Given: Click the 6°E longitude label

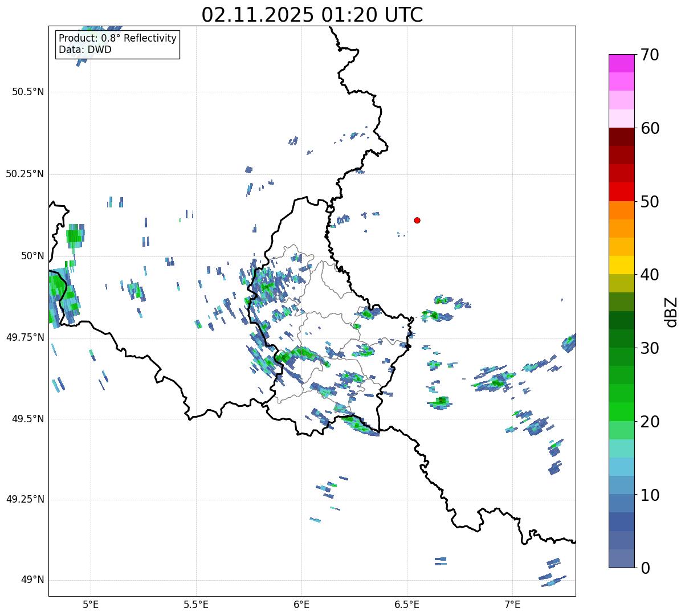Looking at the screenshot, I should (301, 604).
